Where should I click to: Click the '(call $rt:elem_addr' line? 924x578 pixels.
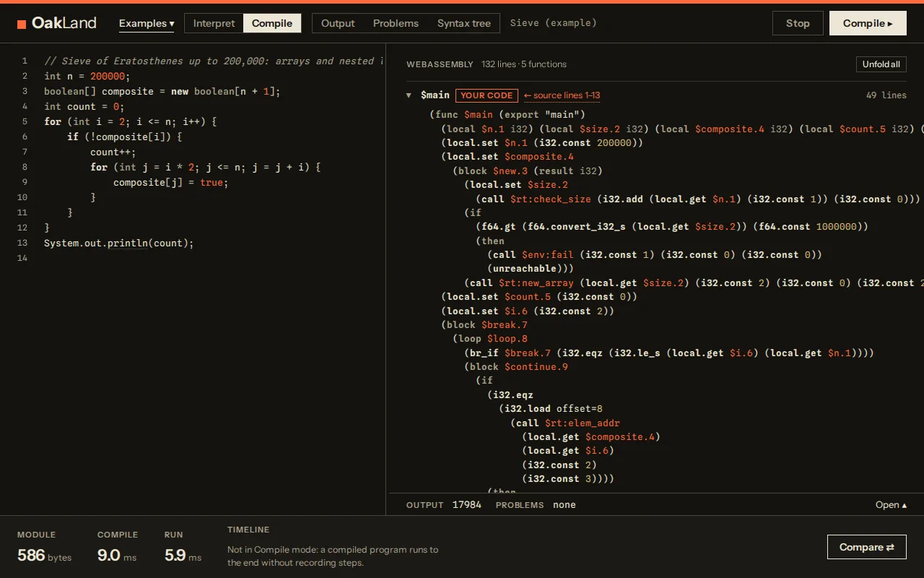(x=565, y=423)
